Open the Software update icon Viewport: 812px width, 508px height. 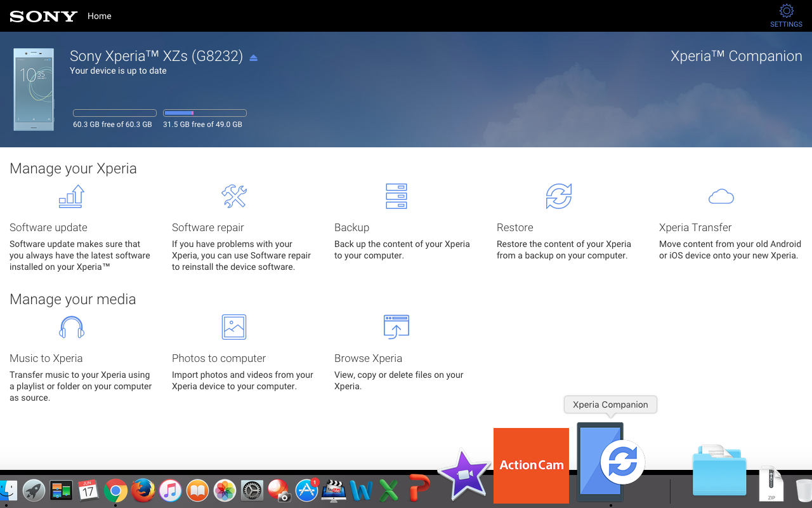tap(72, 196)
